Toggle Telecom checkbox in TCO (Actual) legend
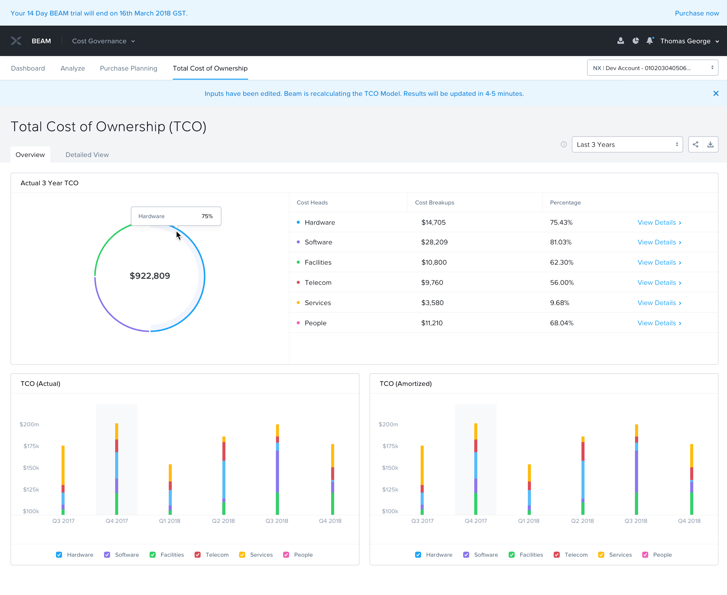 198,554
